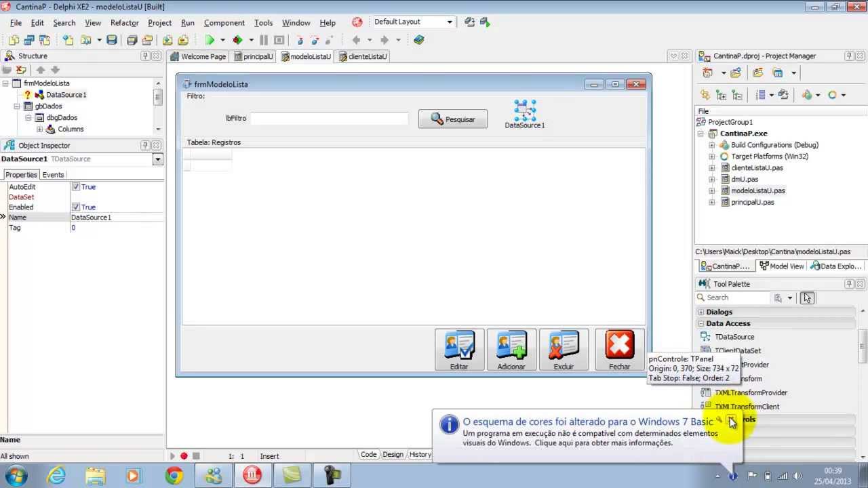Select dmU.pas in Project Manager

[745, 179]
